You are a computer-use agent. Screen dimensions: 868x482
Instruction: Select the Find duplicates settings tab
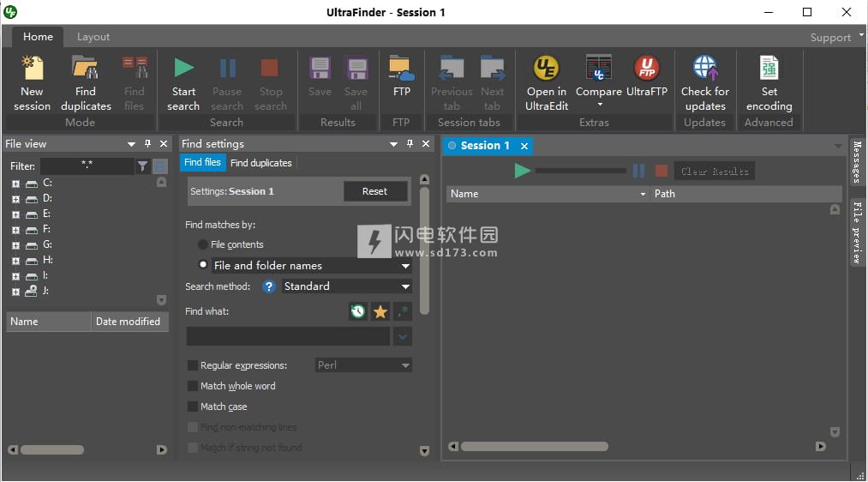click(x=260, y=163)
